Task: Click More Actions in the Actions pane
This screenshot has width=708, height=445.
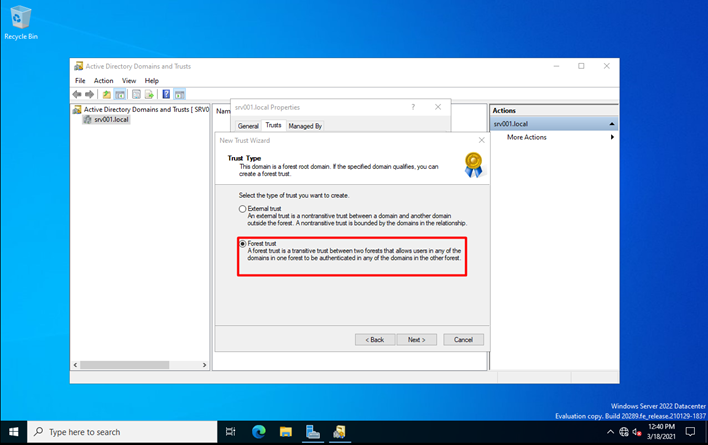Action: tap(526, 137)
